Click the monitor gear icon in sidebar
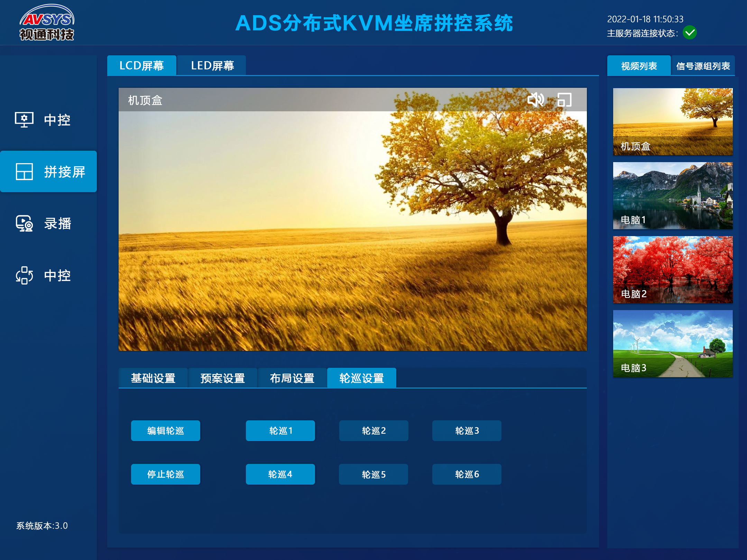The height and width of the screenshot is (560, 747). [24, 120]
